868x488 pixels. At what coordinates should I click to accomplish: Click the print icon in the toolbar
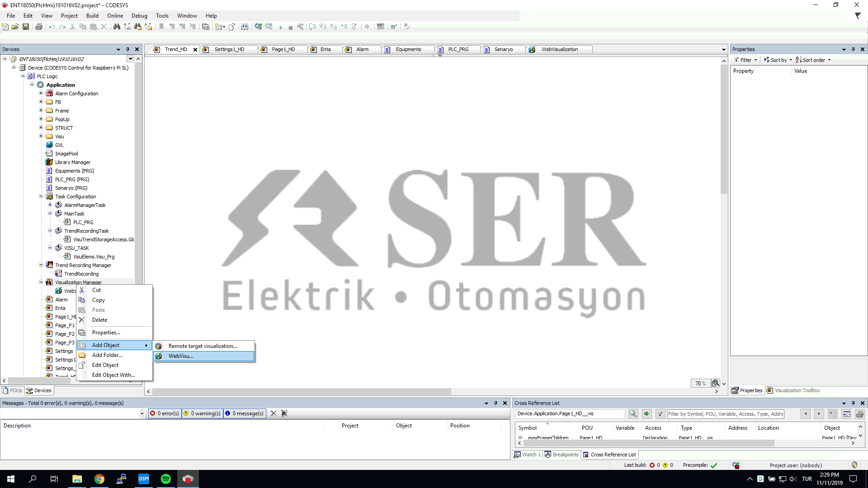(39, 27)
